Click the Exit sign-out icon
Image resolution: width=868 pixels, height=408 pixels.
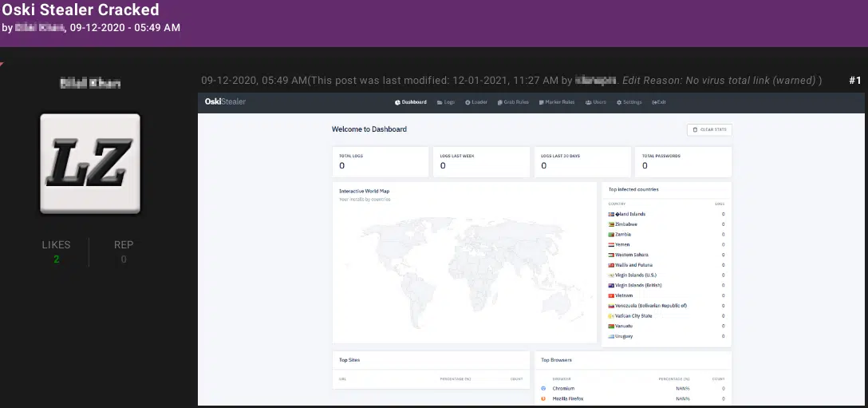pos(655,102)
